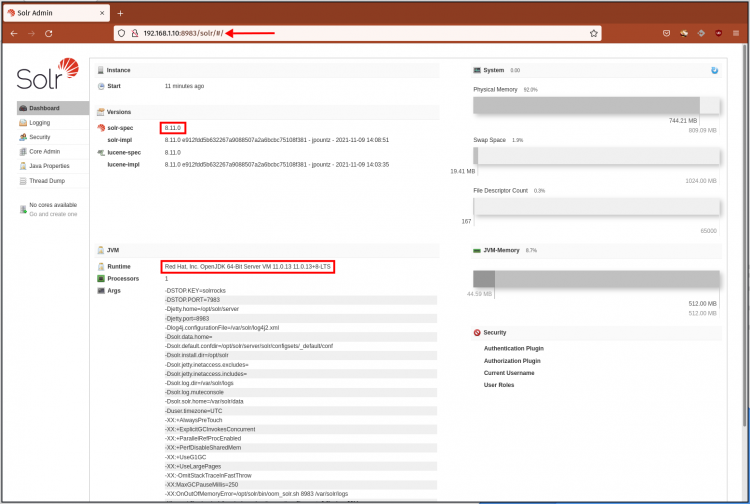Click the Thread Dump sidebar icon
The height and width of the screenshot is (504, 750).
(x=23, y=181)
